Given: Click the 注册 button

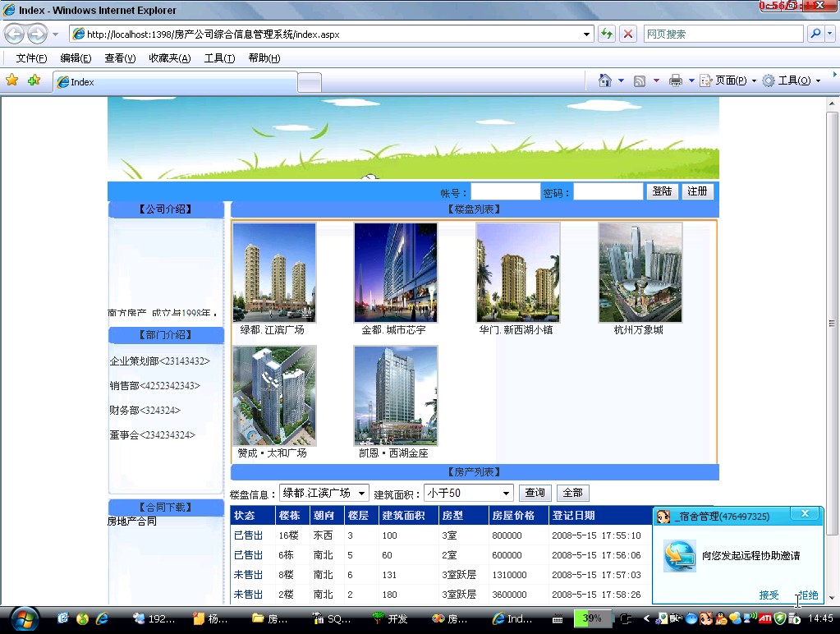Looking at the screenshot, I should [697, 191].
